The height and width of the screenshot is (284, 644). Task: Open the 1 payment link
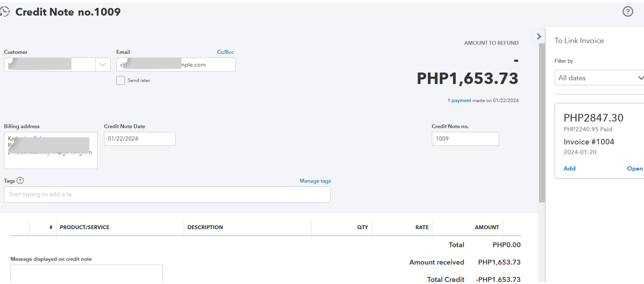459,100
